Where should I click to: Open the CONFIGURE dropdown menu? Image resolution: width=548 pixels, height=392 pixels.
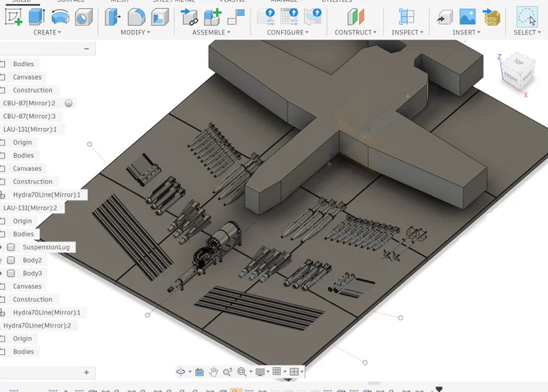point(288,32)
